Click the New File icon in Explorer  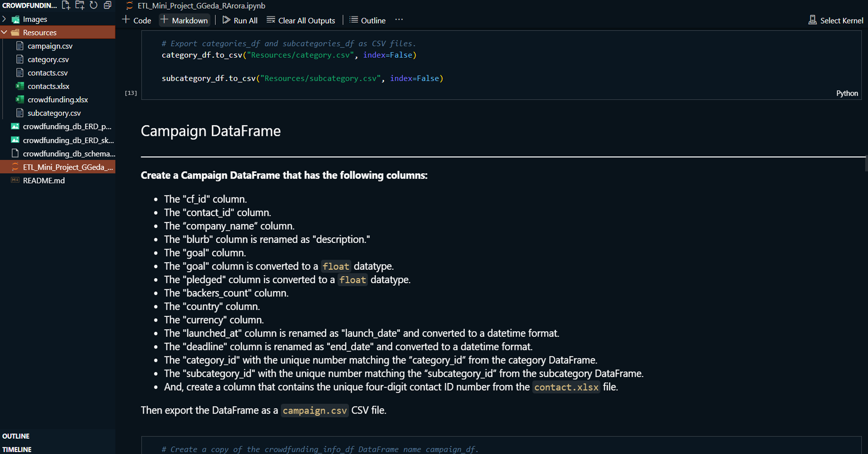(x=66, y=5)
